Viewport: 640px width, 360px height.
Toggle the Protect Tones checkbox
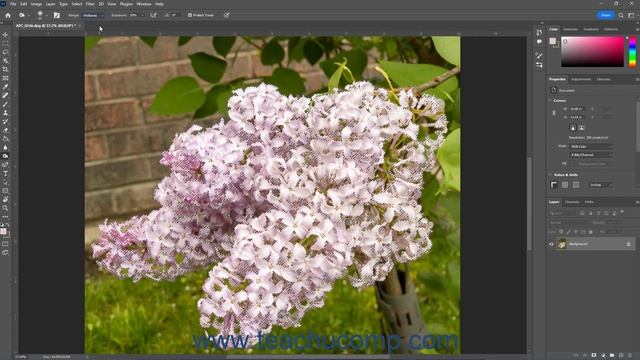[190, 15]
